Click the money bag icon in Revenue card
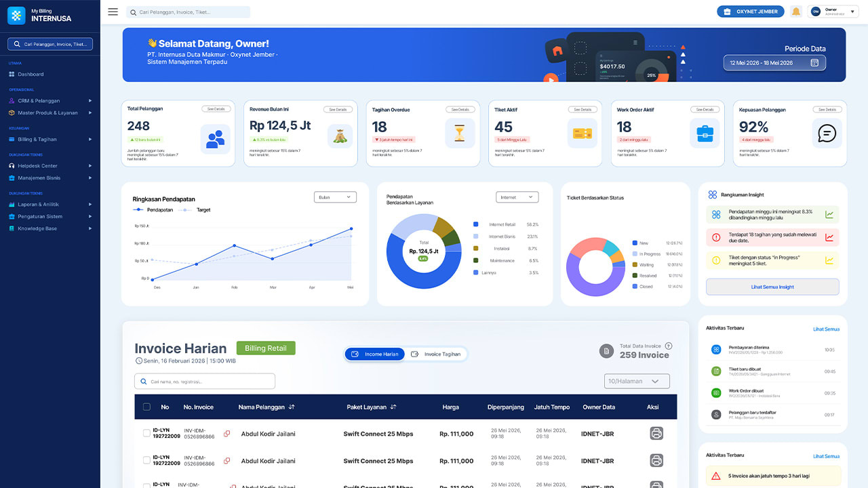This screenshot has height=488, width=868. (x=339, y=136)
